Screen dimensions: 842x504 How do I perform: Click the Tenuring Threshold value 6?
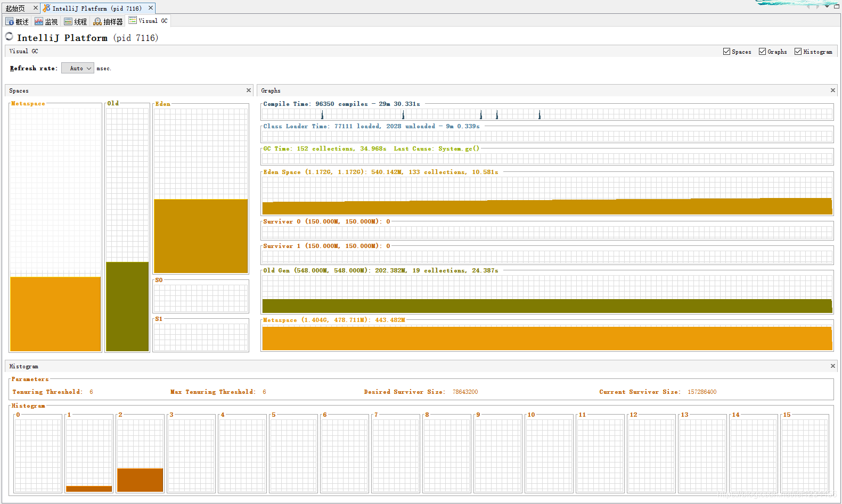pos(91,392)
